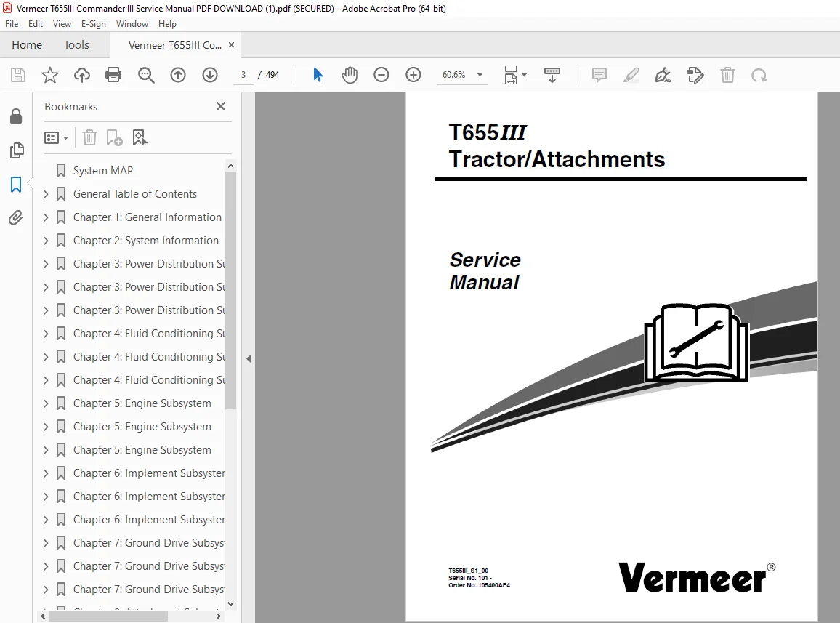Switch to the Tools tab
The width and height of the screenshot is (840, 623).
click(76, 44)
